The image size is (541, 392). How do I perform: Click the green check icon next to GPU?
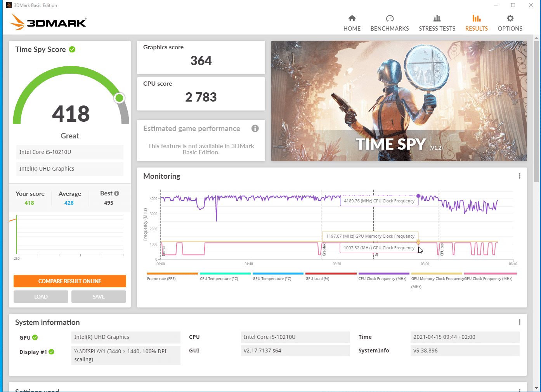coord(35,337)
